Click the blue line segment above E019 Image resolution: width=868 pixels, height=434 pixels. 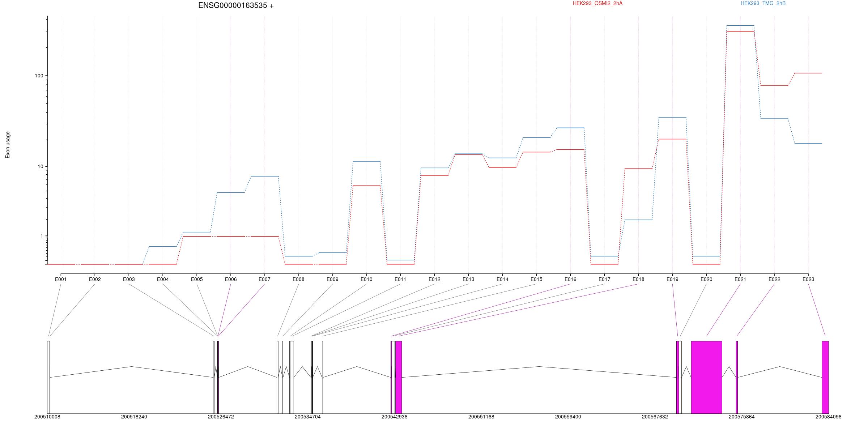pos(672,117)
